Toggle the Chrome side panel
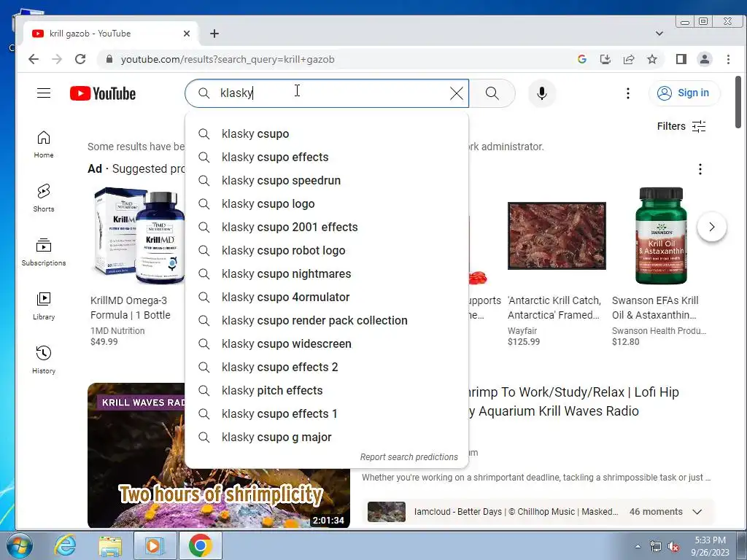Viewport: 747px width, 560px height. pyautogui.click(x=681, y=59)
